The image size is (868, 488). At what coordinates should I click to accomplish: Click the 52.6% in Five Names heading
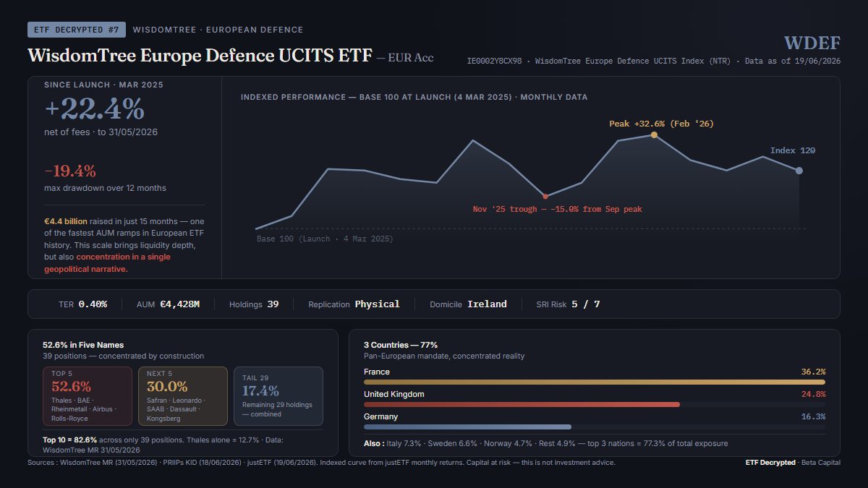point(83,346)
